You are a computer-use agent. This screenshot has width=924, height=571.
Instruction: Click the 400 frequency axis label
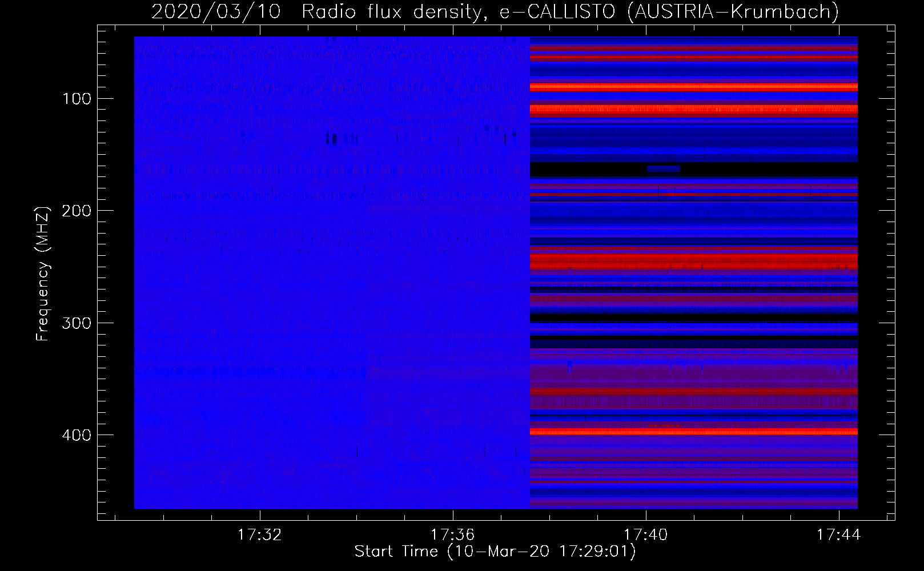[x=77, y=435]
